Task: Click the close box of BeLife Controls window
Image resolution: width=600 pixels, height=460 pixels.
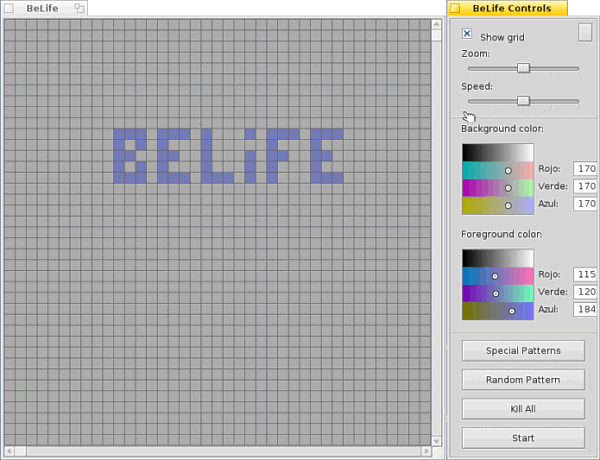Action: coord(456,8)
